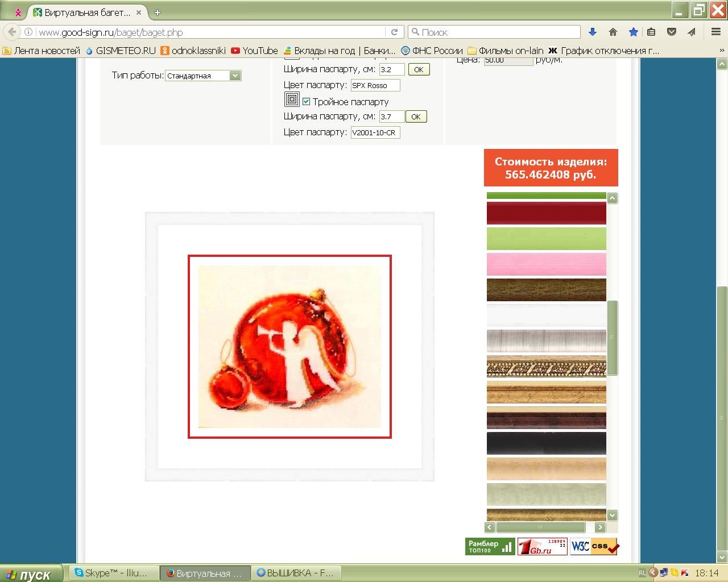Open a new browser tab
This screenshot has height=582, width=728.
(x=158, y=12)
